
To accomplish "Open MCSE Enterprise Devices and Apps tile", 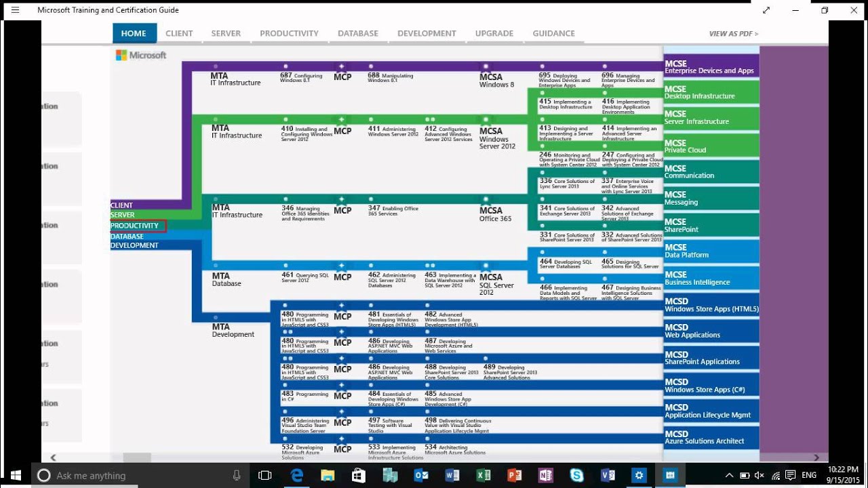I will (x=711, y=66).
